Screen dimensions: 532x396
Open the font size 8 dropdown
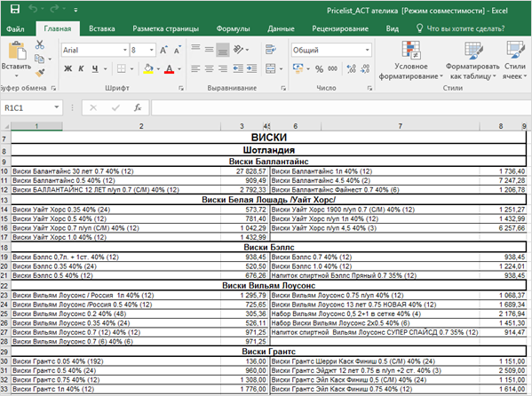click(151, 51)
